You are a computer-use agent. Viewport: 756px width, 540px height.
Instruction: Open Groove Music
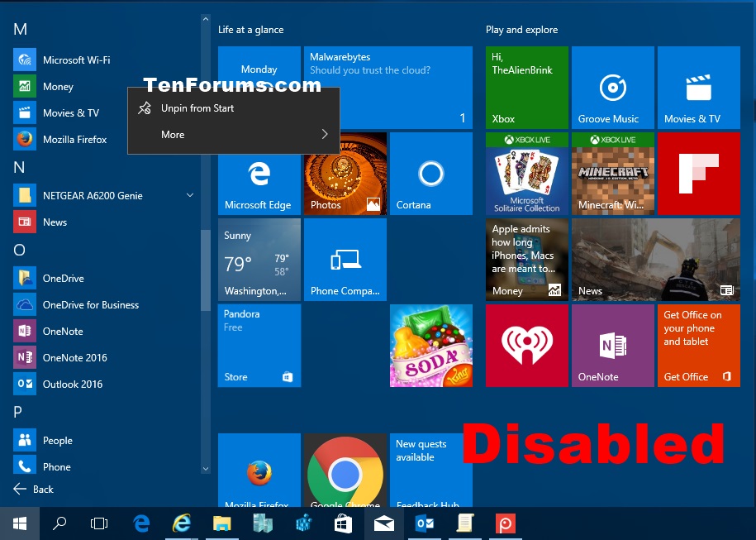click(x=612, y=88)
